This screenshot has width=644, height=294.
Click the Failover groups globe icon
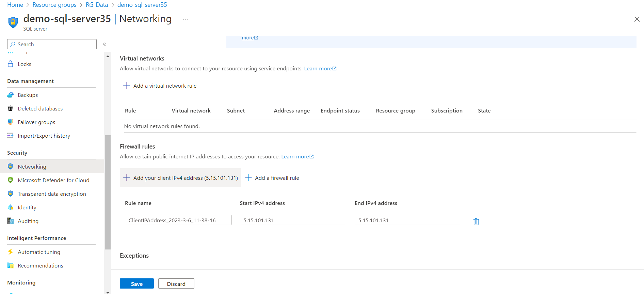pyautogui.click(x=11, y=122)
